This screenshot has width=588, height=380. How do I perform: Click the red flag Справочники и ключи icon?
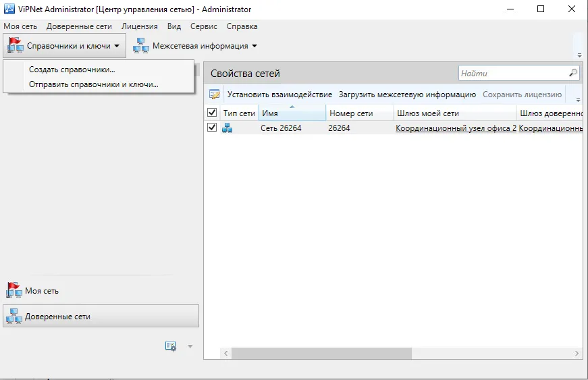[x=15, y=45]
